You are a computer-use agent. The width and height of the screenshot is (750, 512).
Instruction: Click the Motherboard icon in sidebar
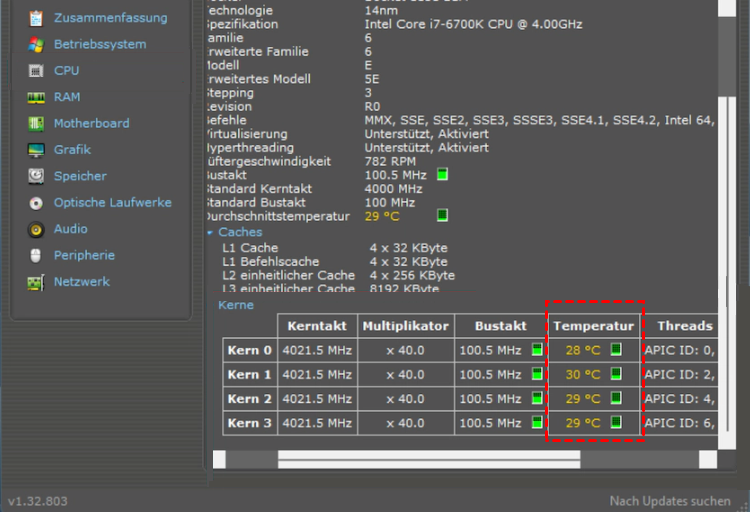click(x=36, y=123)
